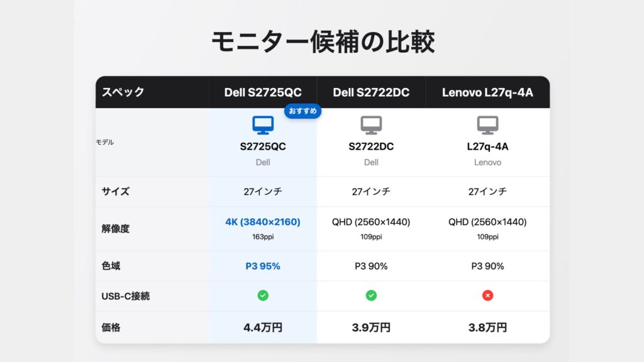Viewport: 644px width, 362px height.
Task: Click the サイズ row label
Action: pyautogui.click(x=116, y=192)
